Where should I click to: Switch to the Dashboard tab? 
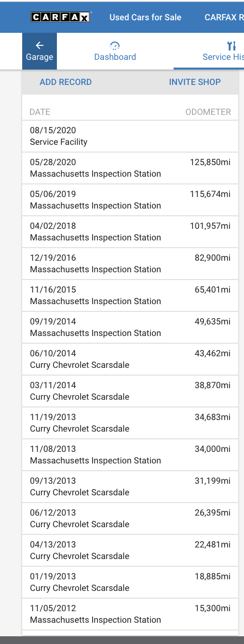(115, 51)
